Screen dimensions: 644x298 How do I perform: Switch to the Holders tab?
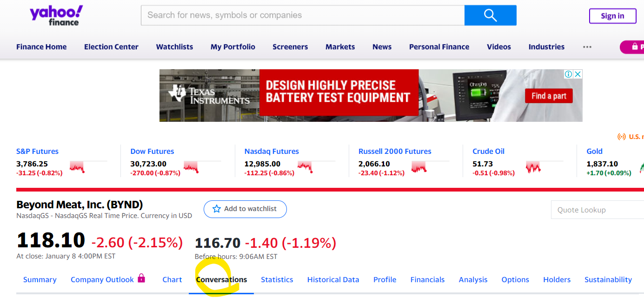[x=557, y=279]
